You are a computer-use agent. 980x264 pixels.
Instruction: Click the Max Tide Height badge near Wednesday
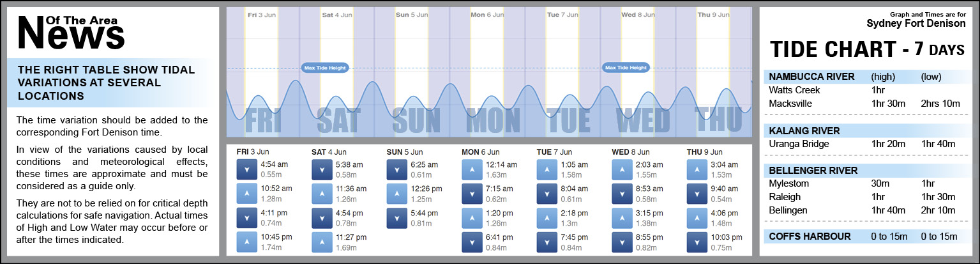(x=626, y=67)
